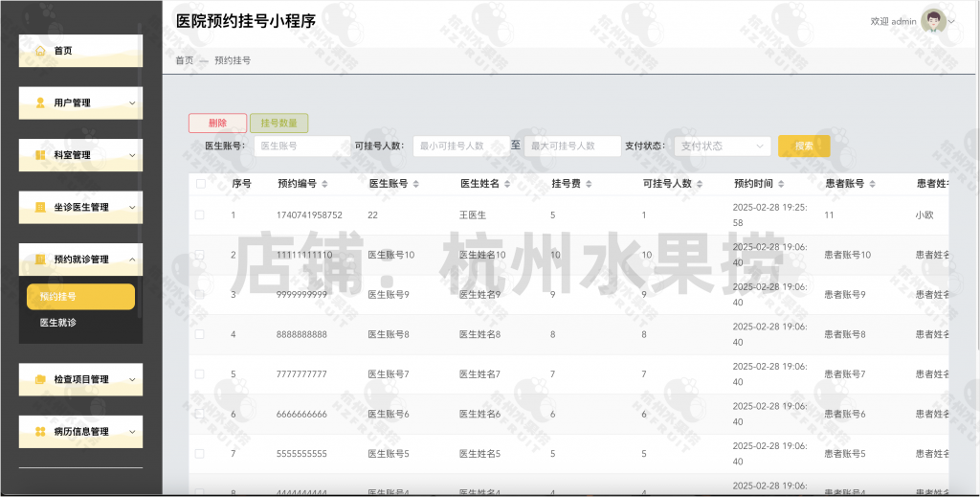Click the admin avatar picture
Screen dimensions: 980x497
tap(933, 21)
